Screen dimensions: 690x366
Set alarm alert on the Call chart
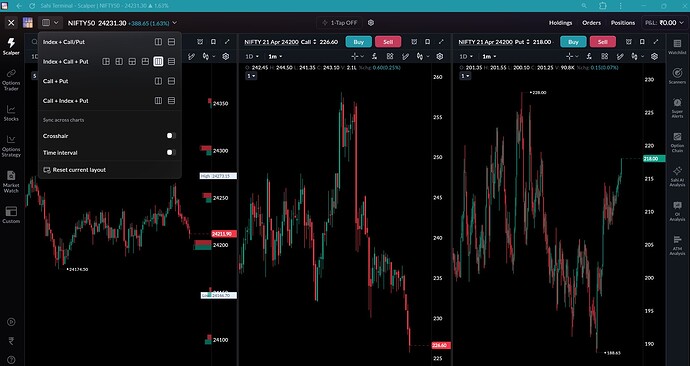pos(414,42)
